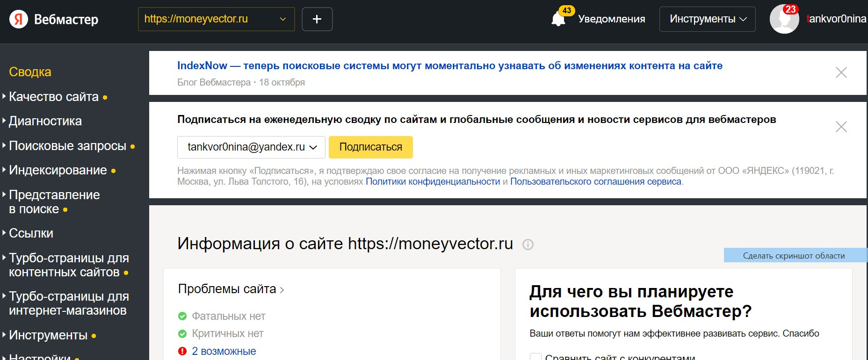
Task: Open the IndexNow blog article link
Action: point(450,66)
